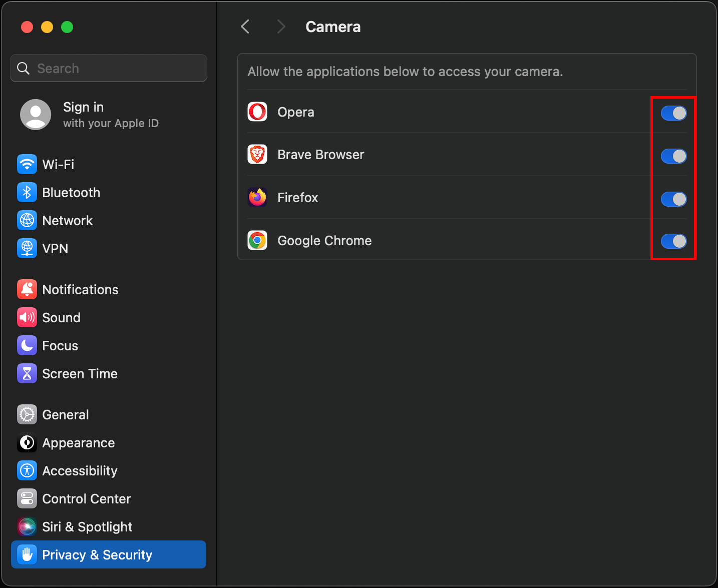
Task: Click the Wi-Fi icon in sidebar
Action: click(x=27, y=164)
